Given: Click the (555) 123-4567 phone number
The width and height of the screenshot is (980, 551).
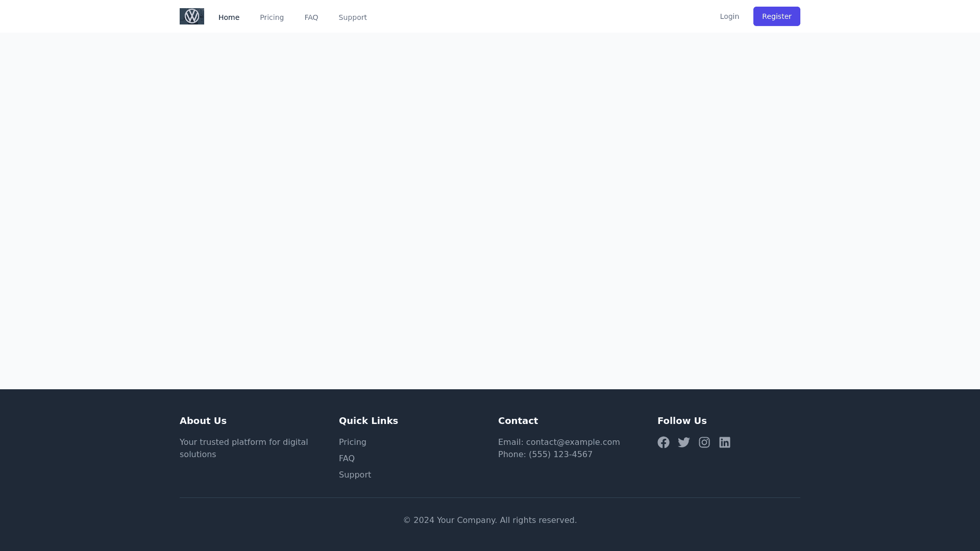Looking at the screenshot, I should (x=560, y=455).
